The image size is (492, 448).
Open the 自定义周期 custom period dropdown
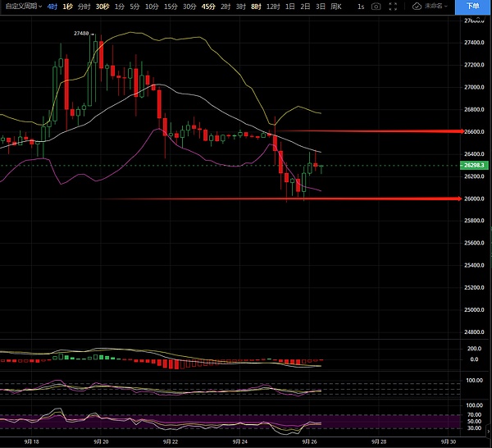point(22,7)
